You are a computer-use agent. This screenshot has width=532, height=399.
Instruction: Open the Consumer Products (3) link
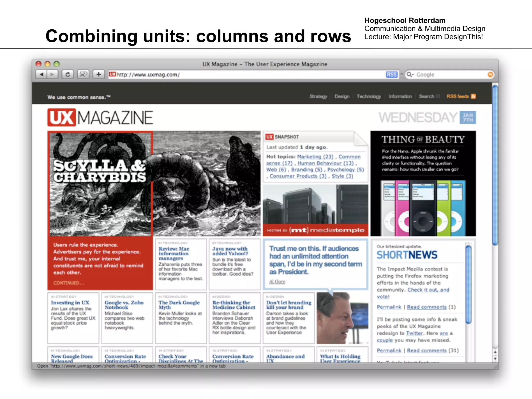coord(298,176)
